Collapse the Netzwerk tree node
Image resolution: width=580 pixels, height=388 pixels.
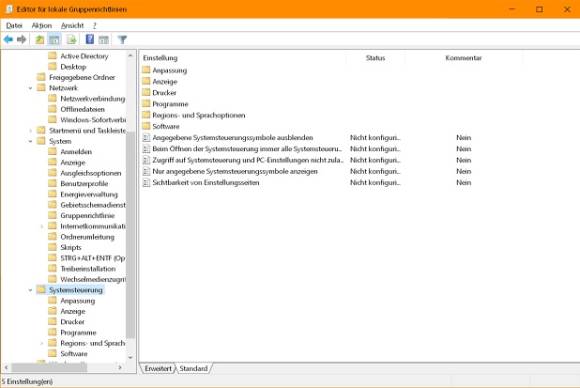coord(30,88)
